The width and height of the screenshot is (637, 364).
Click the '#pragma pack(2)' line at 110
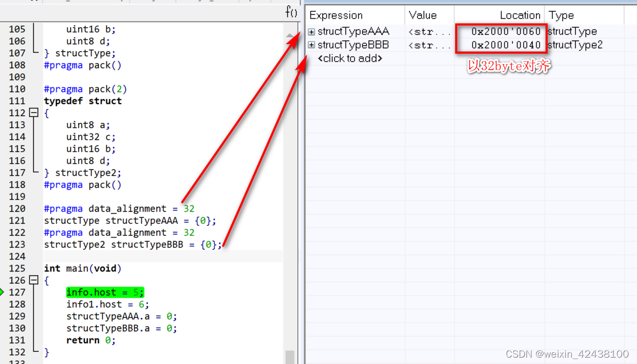pos(85,89)
